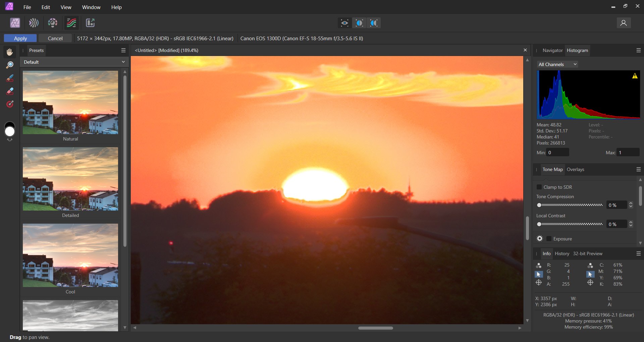Open the Histogram panel options menu

tap(639, 50)
